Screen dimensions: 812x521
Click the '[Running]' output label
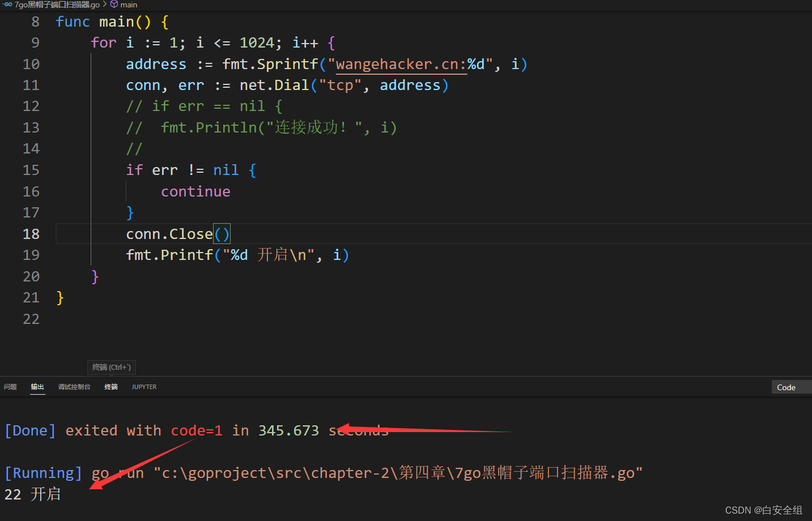pyautogui.click(x=43, y=473)
